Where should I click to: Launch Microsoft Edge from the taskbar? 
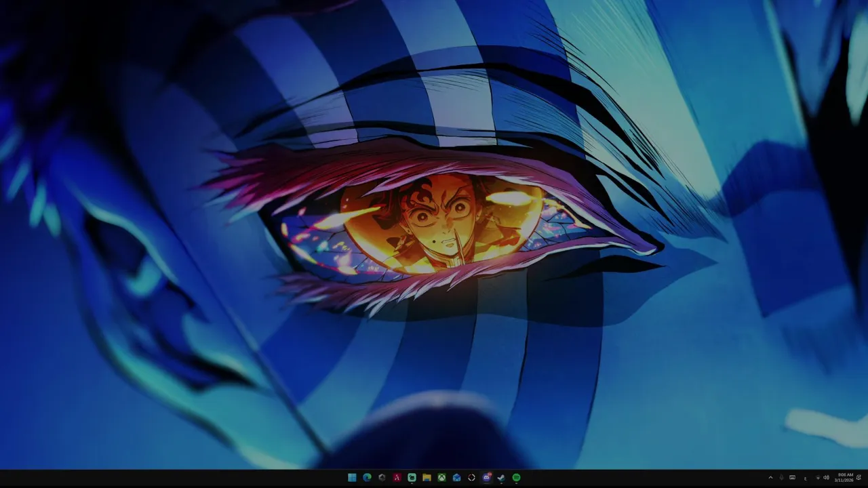pyautogui.click(x=367, y=477)
